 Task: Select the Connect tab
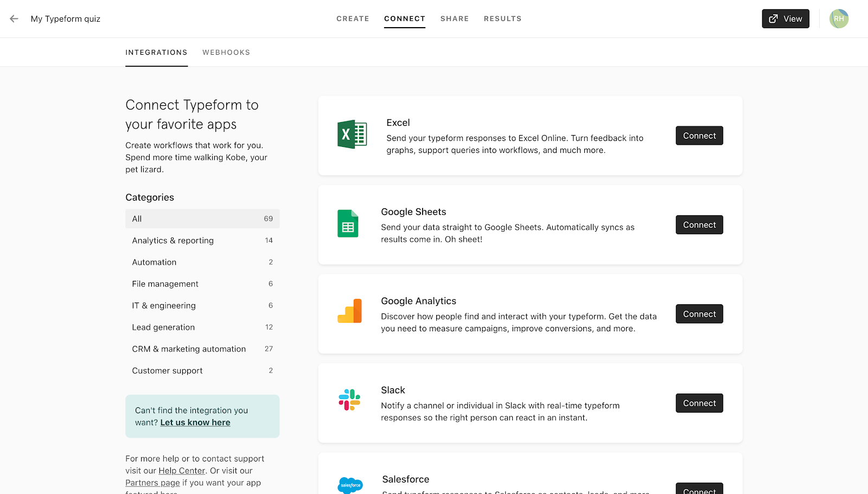tap(405, 18)
